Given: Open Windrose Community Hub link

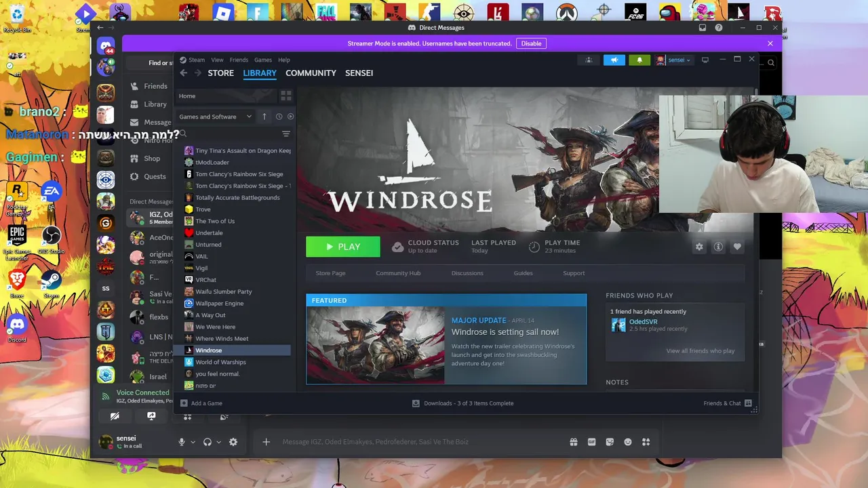Looking at the screenshot, I should click(x=398, y=273).
